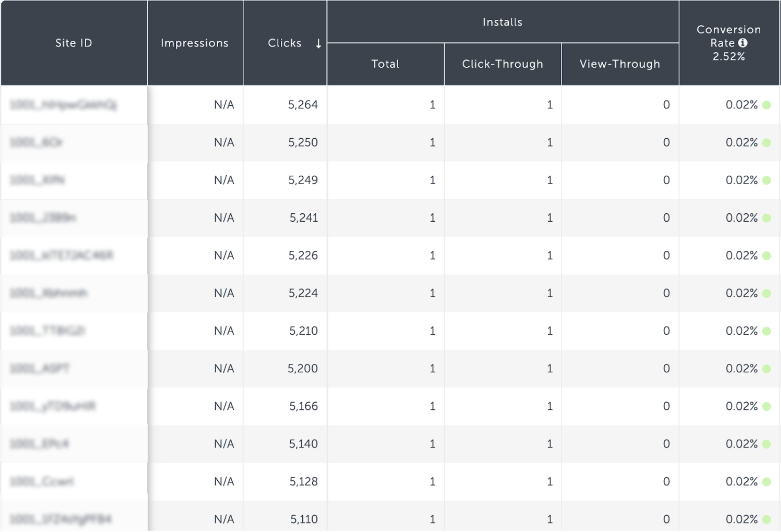The height and width of the screenshot is (532, 781).
Task: Select the 5,250 clicks value
Action: pyautogui.click(x=303, y=142)
